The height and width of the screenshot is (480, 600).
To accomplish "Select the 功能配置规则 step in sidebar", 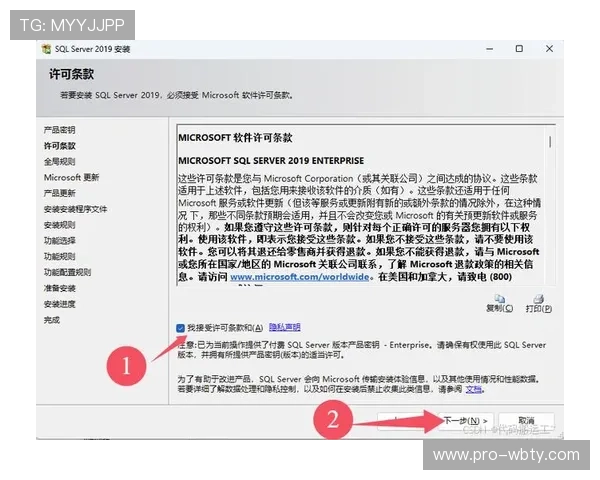I will click(x=67, y=272).
